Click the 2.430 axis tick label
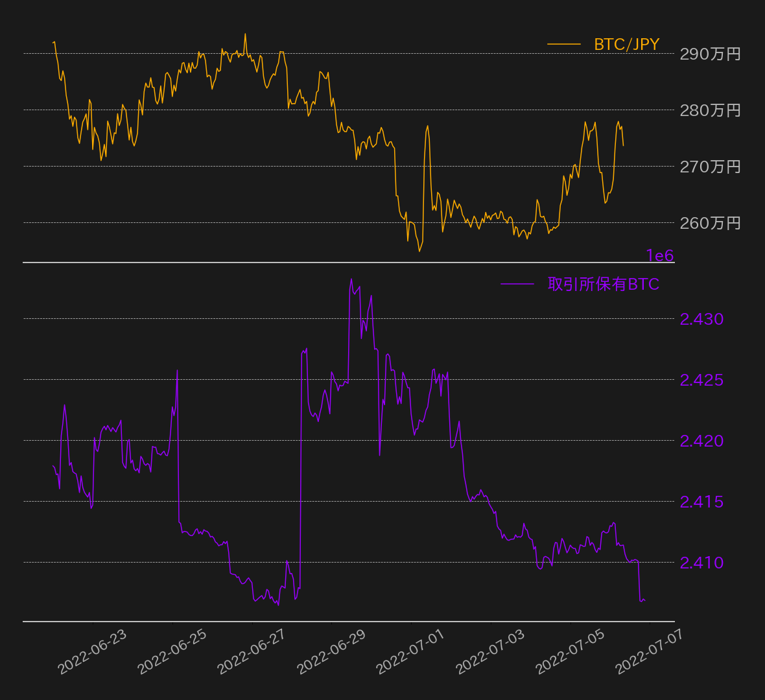Image resolution: width=765 pixels, height=700 pixels. click(701, 319)
